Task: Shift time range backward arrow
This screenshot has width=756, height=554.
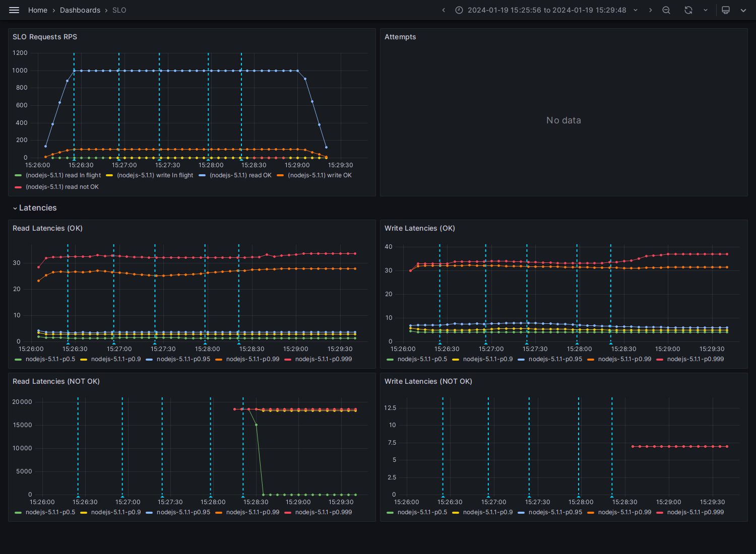Action: click(444, 10)
